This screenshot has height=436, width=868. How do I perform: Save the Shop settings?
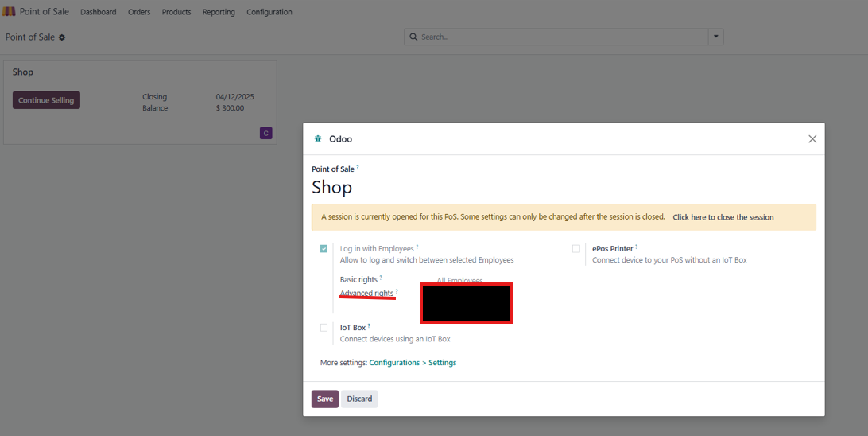point(325,399)
